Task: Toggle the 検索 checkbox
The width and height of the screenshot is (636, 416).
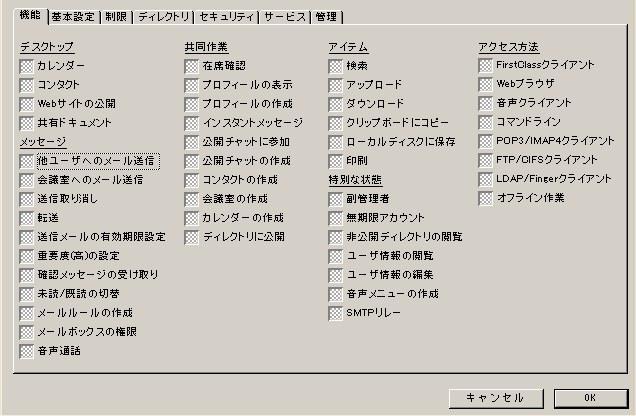Action: (x=336, y=66)
